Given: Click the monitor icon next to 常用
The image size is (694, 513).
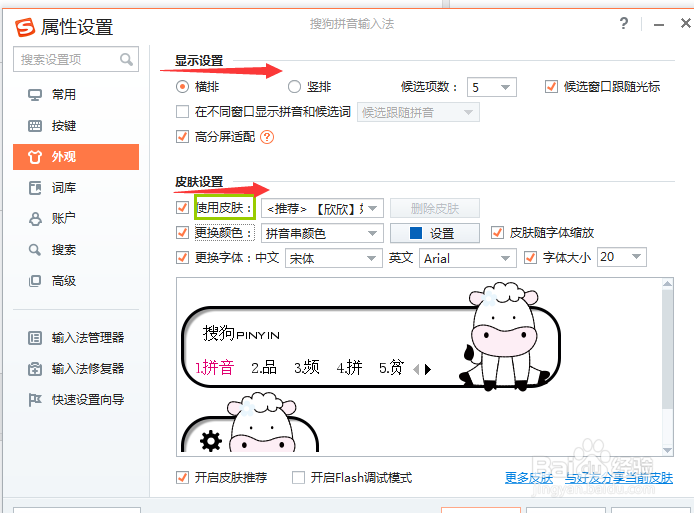Looking at the screenshot, I should pyautogui.click(x=35, y=95).
